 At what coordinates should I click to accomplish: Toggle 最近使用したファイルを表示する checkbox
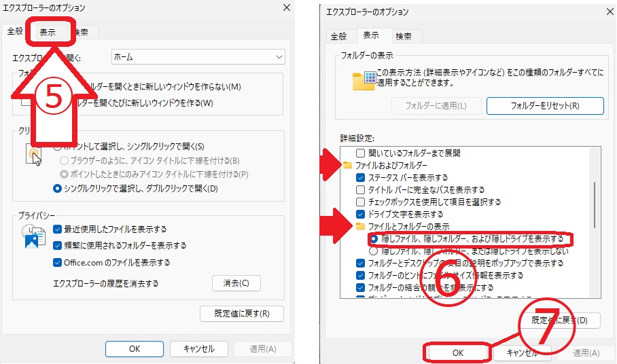tap(58, 230)
